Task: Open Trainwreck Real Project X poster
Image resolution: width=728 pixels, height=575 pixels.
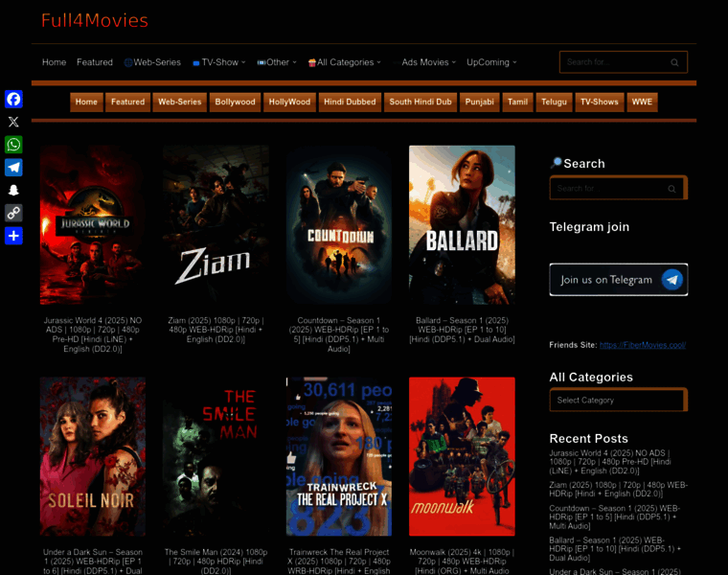Action: pos(339,456)
